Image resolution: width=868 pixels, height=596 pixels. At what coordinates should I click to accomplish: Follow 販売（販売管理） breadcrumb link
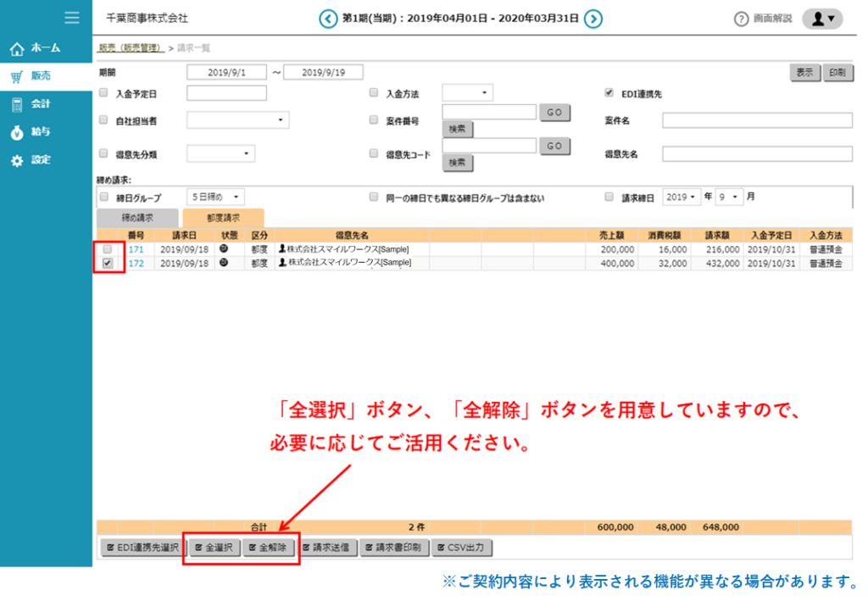[131, 47]
